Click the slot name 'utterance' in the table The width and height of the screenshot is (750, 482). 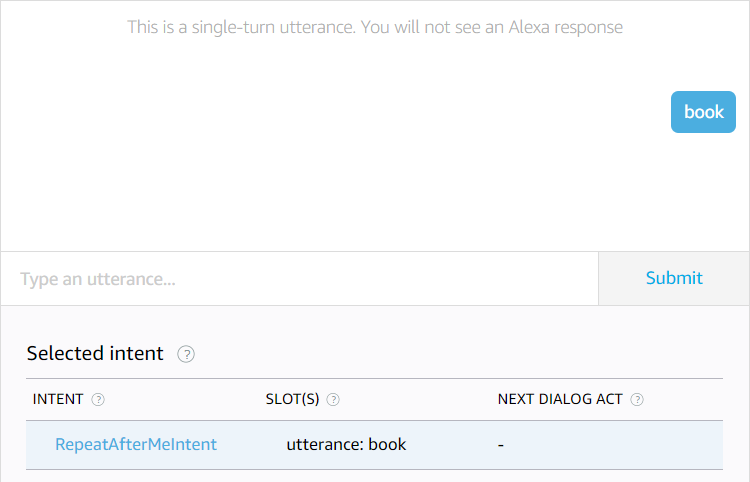(322, 444)
